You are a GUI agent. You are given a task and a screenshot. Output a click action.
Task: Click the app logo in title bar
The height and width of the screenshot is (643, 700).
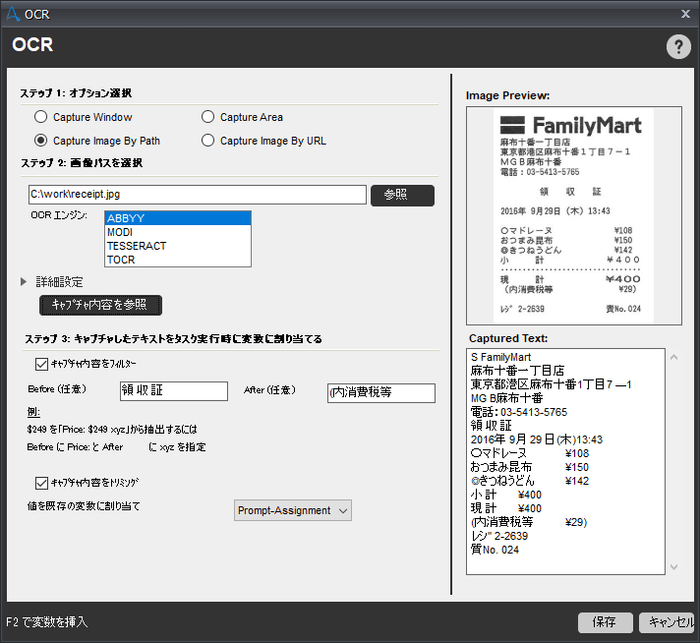(x=12, y=12)
